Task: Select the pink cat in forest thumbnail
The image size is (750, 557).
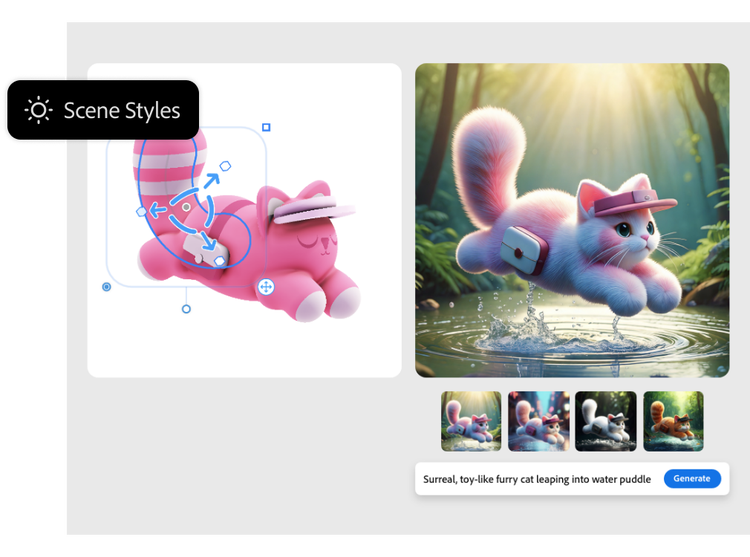Action: pyautogui.click(x=471, y=421)
